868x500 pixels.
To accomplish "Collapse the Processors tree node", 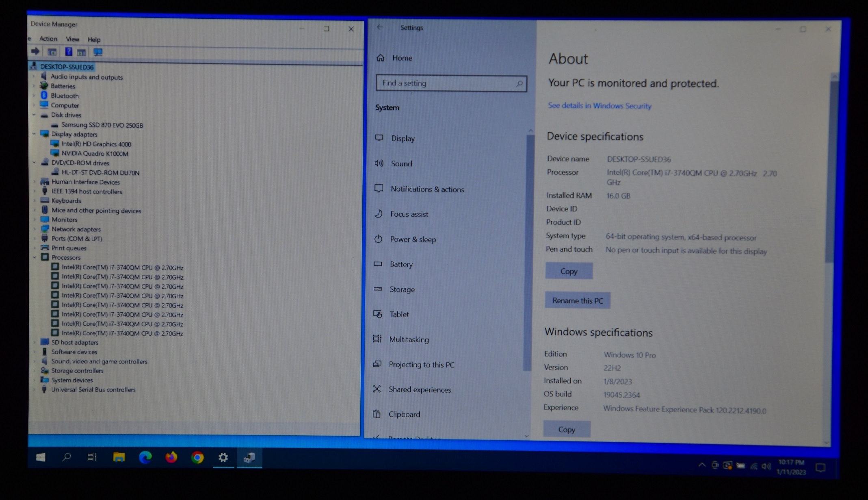I will pos(35,257).
